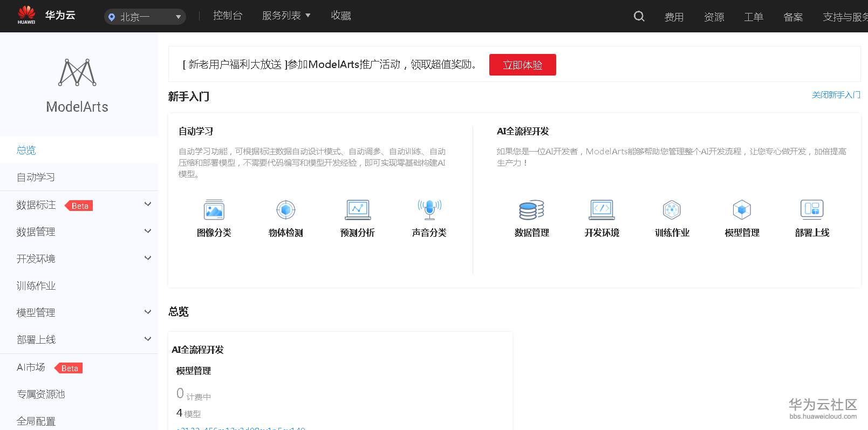
Task: Select 自动学习 in sidebar
Action: tap(79, 177)
